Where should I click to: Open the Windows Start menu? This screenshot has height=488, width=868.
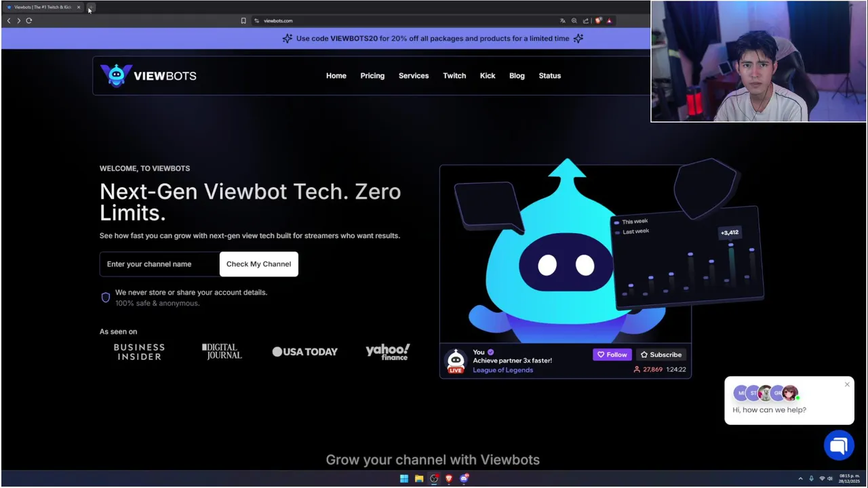(404, 479)
